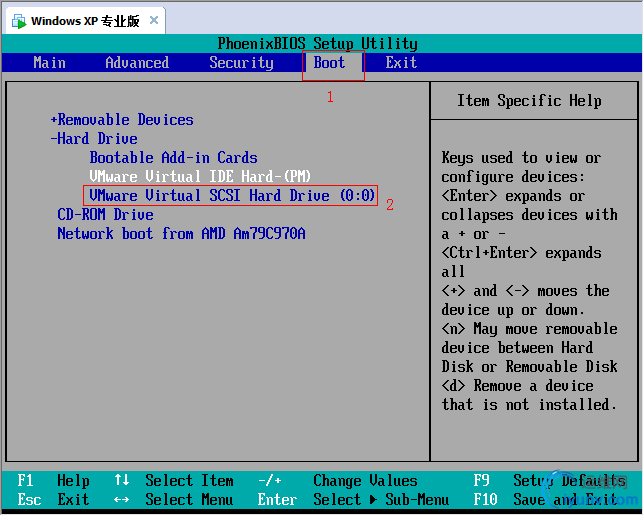Click help text 'Keys used to view or'
Screen dimensions: 644x516
522,158
